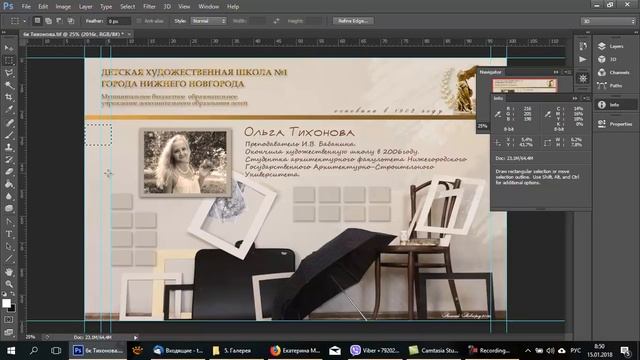Swap foreground and background colors
This screenshot has width=640, height=360.
13,294
